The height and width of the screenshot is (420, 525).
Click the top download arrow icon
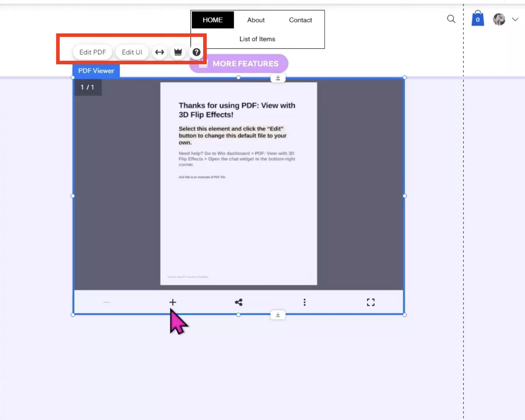point(278,78)
